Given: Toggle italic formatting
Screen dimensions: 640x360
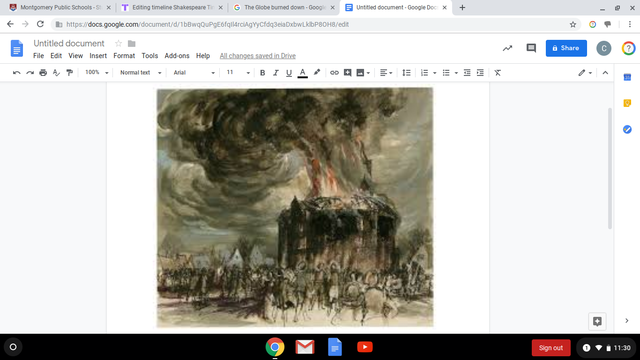Looking at the screenshot, I should (x=276, y=73).
